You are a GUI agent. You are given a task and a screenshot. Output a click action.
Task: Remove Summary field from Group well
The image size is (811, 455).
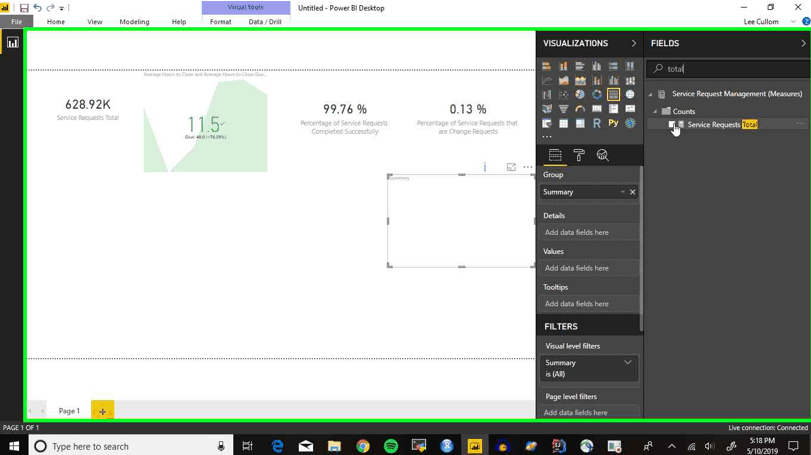point(633,192)
